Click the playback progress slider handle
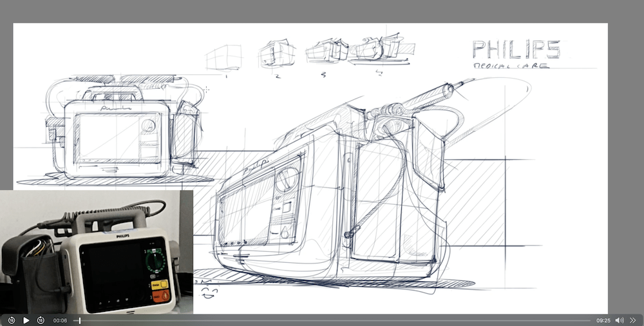Viewport: 644px width, 326px height. click(80, 320)
